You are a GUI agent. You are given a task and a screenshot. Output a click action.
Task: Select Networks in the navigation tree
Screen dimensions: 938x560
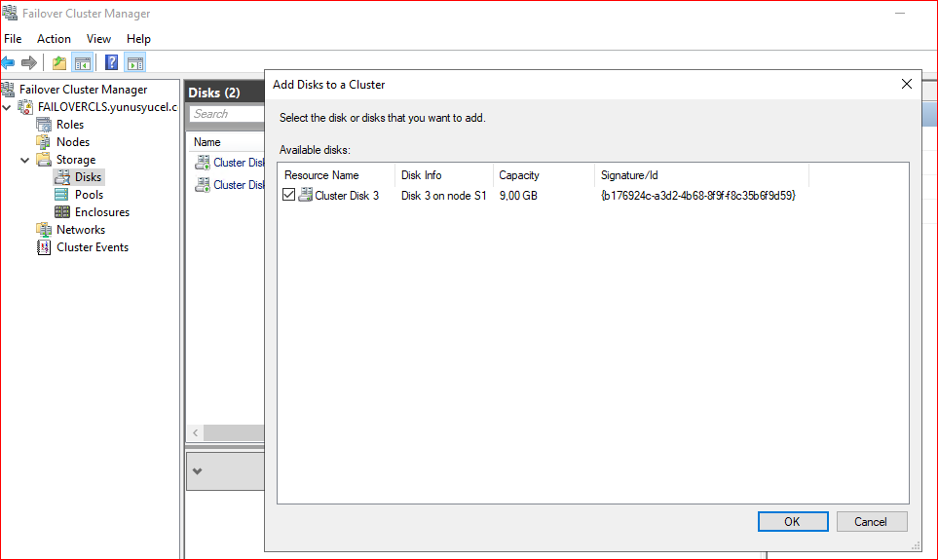(x=81, y=230)
